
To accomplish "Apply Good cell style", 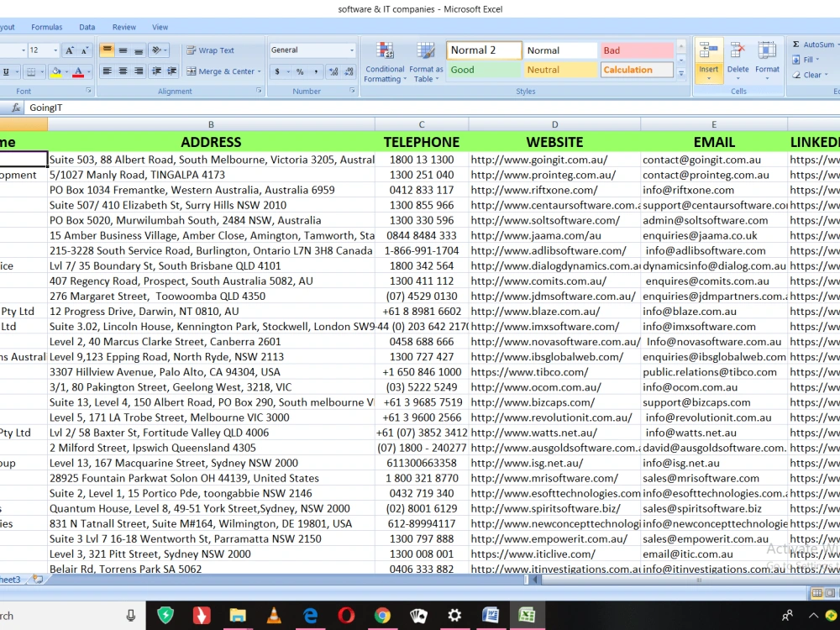I will [x=484, y=70].
